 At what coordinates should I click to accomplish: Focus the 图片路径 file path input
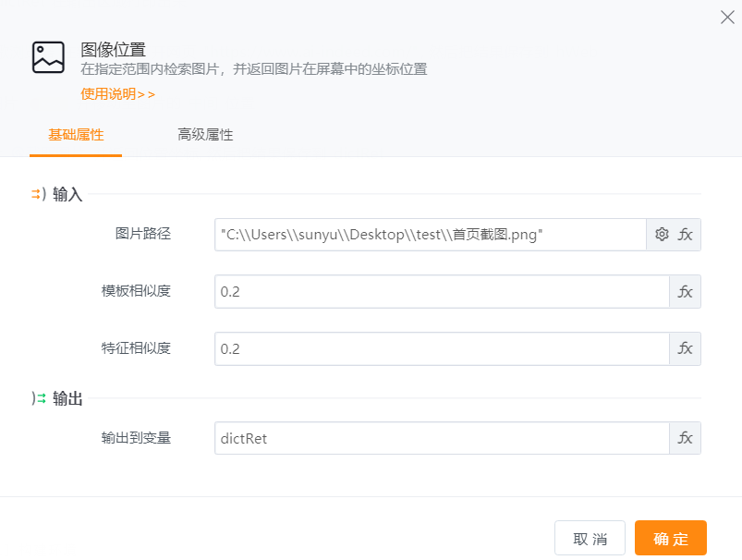430,235
